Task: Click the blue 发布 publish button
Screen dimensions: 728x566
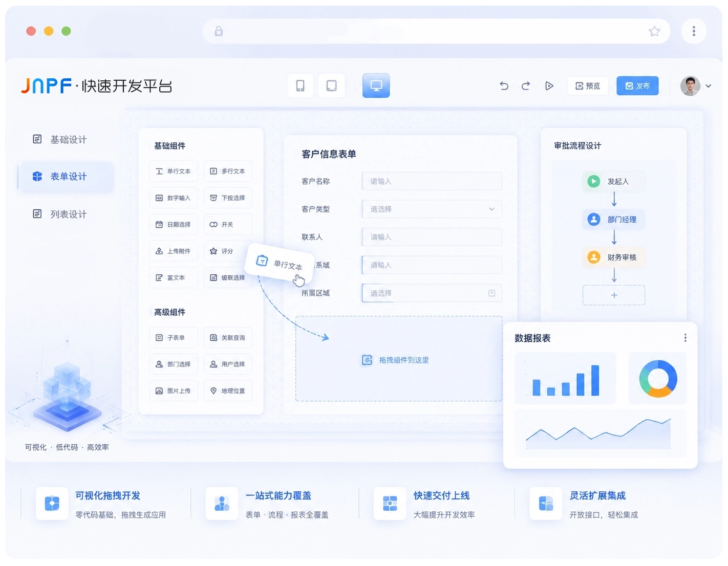Action: click(x=637, y=86)
